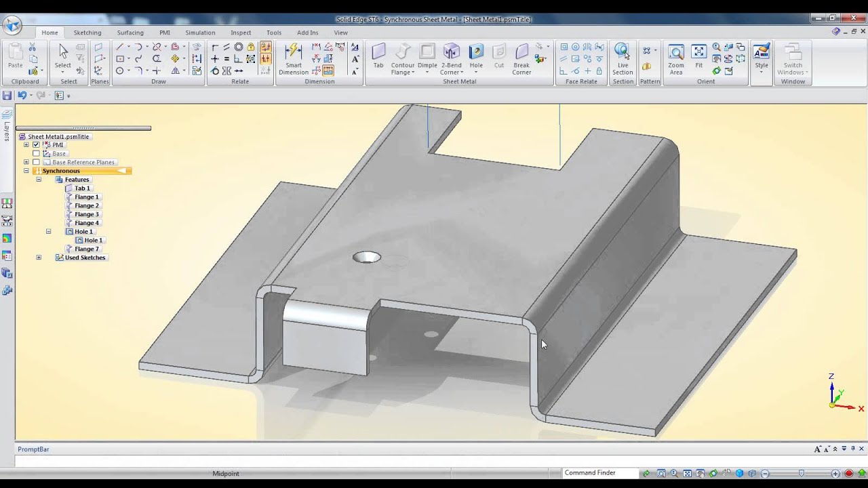Check the Base Reference Planes checkbox
This screenshot has height=488, width=868.
37,163
